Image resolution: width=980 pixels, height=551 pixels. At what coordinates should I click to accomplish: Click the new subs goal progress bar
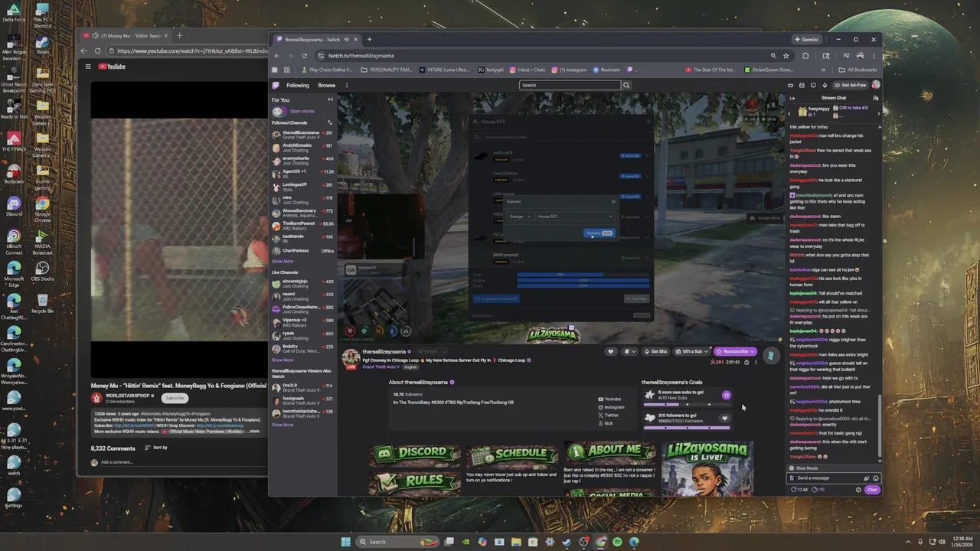click(687, 404)
